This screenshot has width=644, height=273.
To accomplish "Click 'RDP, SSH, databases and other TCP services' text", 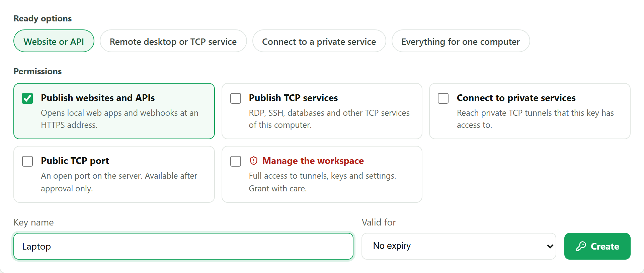I will click(x=329, y=119).
